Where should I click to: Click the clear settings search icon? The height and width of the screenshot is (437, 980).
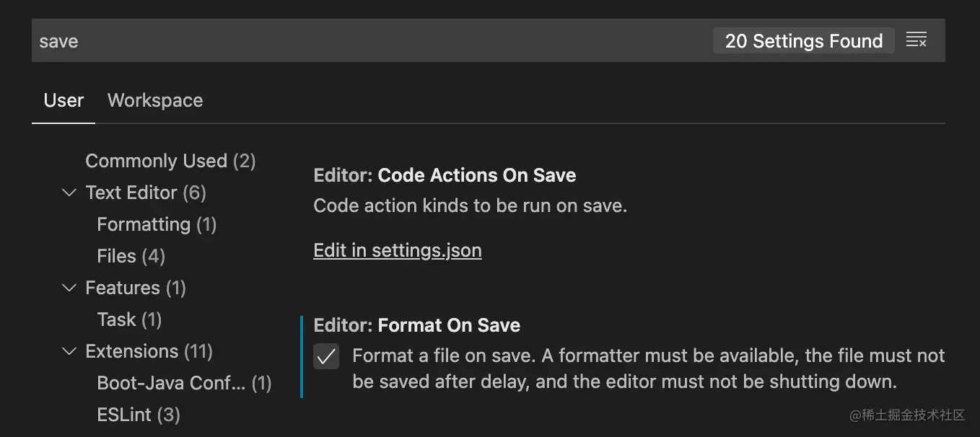tap(916, 40)
